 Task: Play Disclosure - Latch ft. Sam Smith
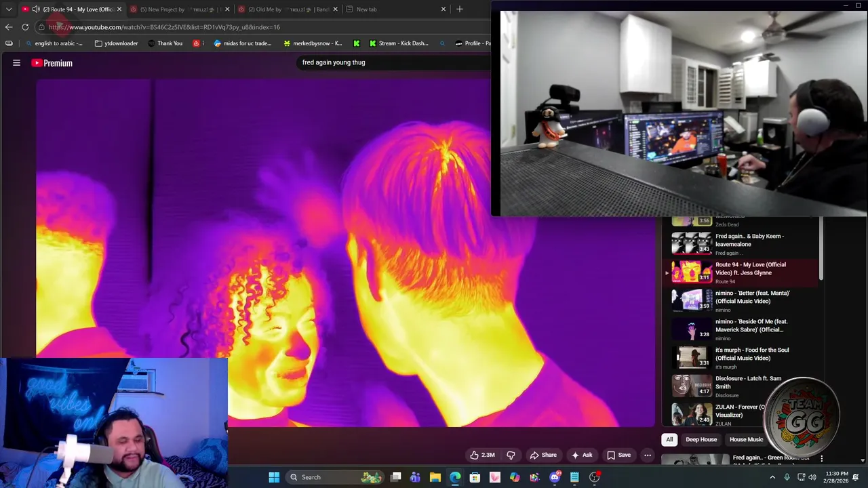(741, 386)
